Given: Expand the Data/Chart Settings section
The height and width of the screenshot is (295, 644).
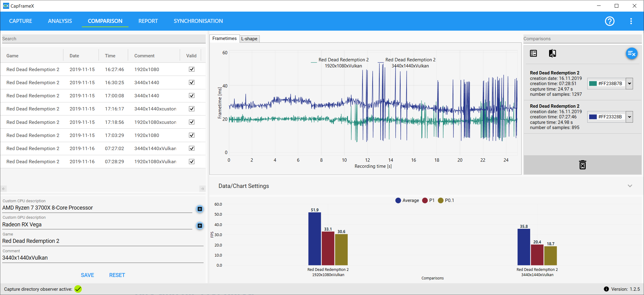Looking at the screenshot, I should 630,186.
